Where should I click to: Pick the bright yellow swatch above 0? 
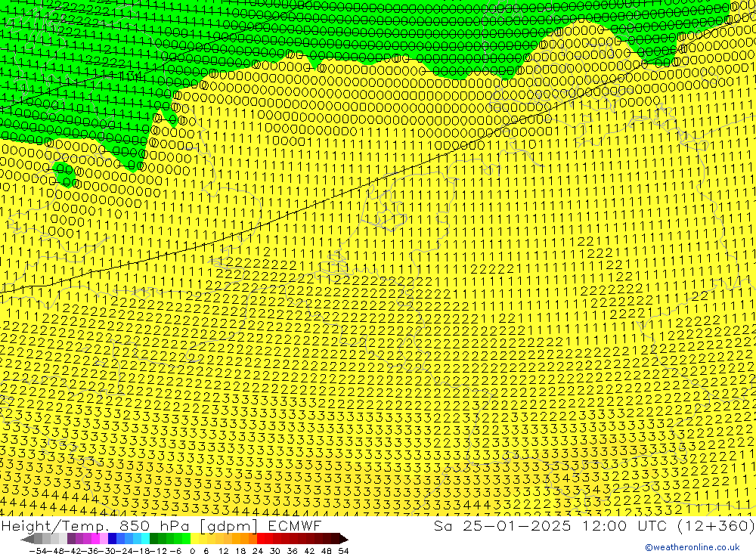tap(195, 539)
